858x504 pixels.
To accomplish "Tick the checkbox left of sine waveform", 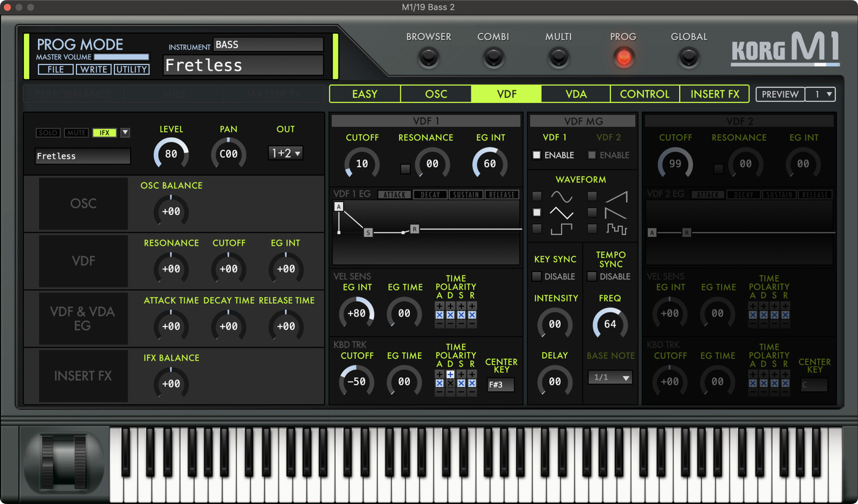I will (x=537, y=197).
